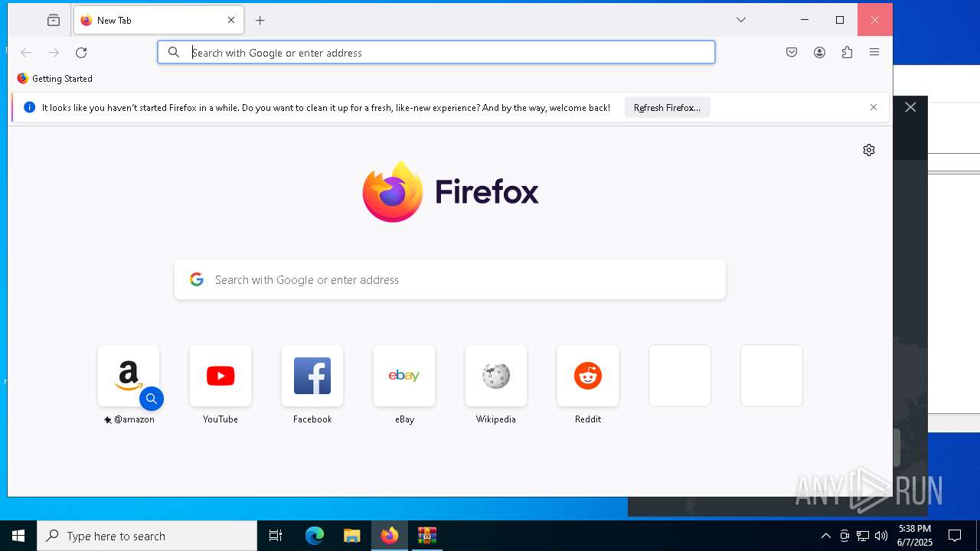
Task: Click the taskbar search box
Action: click(x=147, y=536)
